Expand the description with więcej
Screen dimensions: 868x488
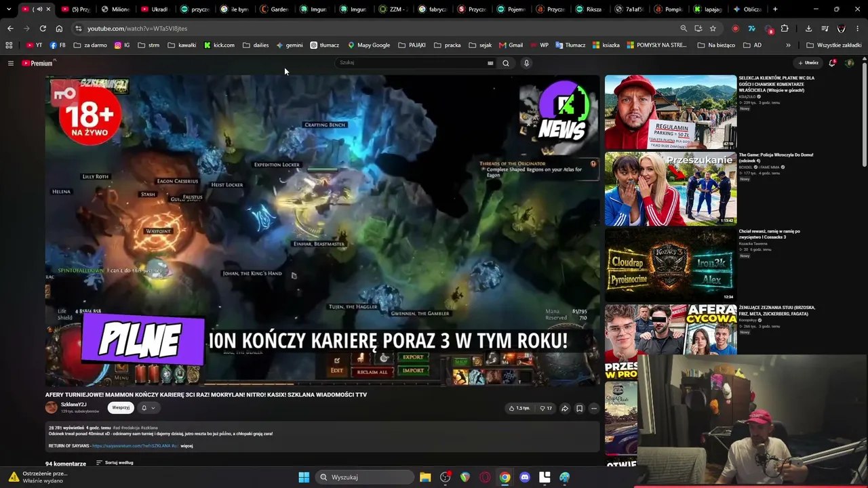click(x=187, y=446)
